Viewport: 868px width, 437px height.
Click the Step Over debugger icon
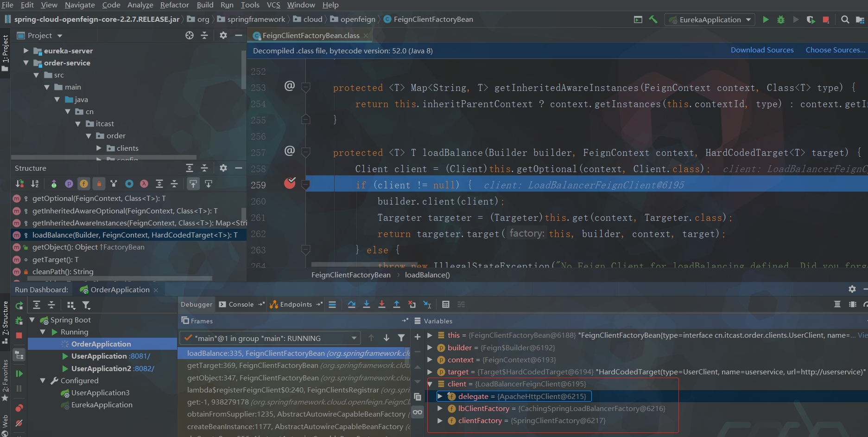(352, 304)
